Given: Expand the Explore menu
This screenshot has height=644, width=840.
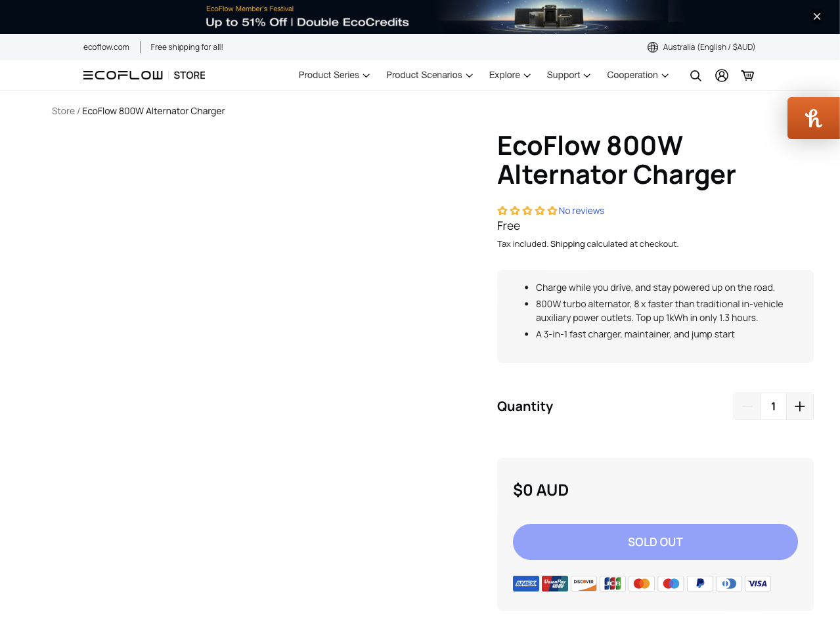Looking at the screenshot, I should click(x=510, y=75).
